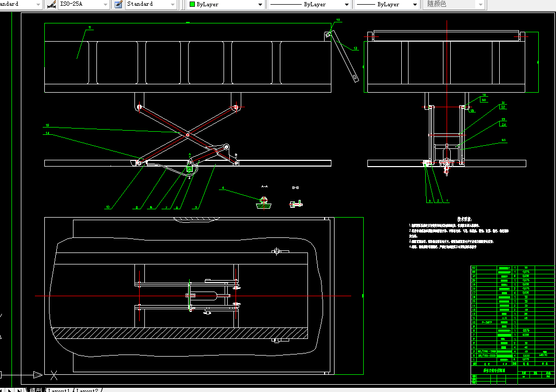Select the A—A section view label
This screenshot has height=392, width=556.
(265, 186)
